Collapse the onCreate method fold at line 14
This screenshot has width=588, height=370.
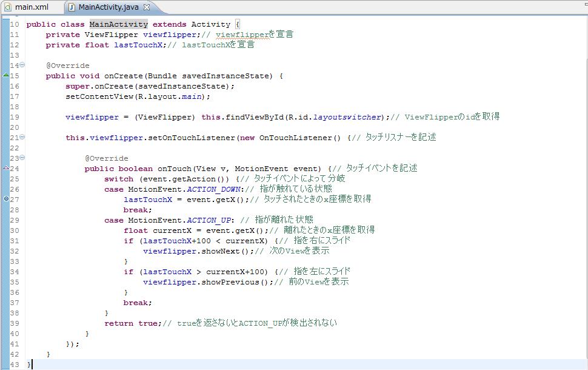click(22, 65)
